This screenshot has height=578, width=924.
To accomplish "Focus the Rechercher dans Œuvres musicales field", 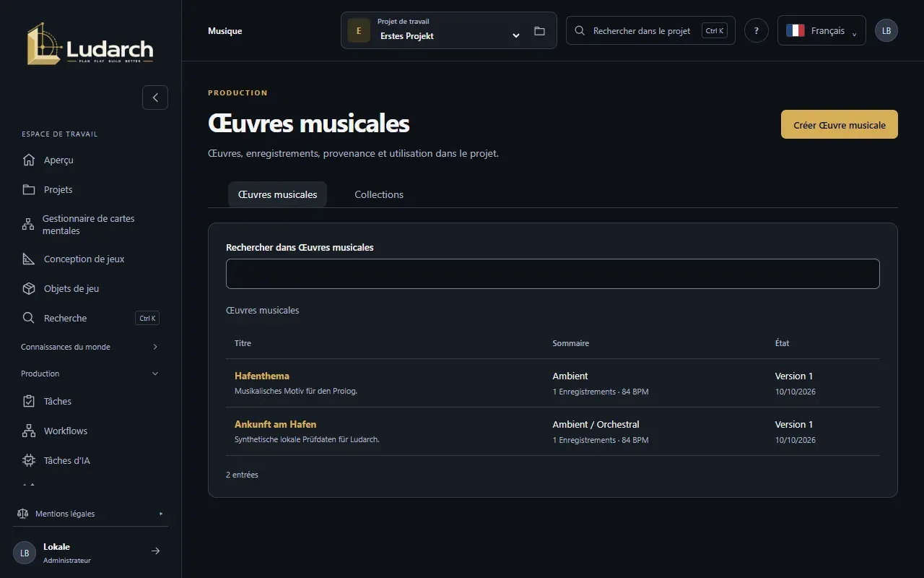I will tap(553, 274).
